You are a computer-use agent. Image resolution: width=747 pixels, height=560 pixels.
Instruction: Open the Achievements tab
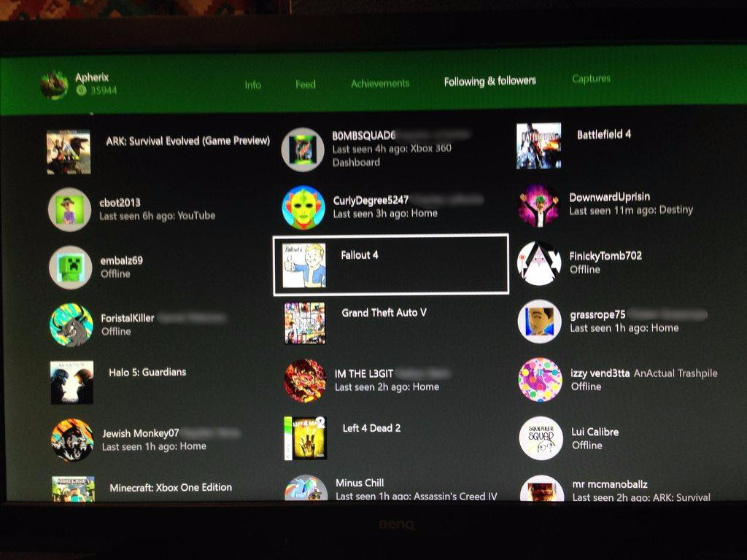click(x=379, y=83)
